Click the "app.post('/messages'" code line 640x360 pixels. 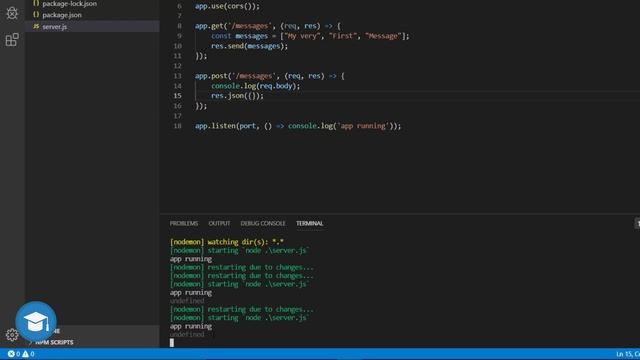pyautogui.click(x=269, y=76)
